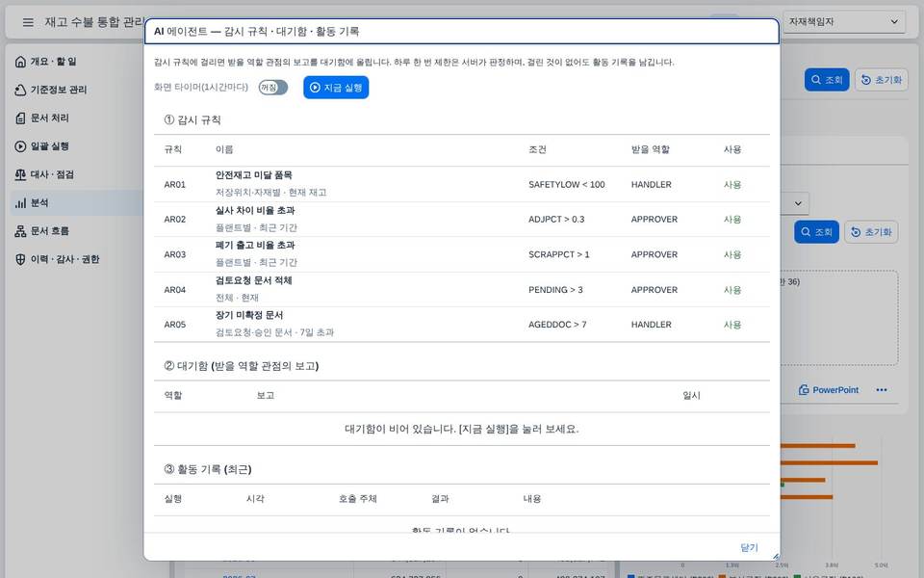Click the dialog resize grip icon

[x=776, y=556]
